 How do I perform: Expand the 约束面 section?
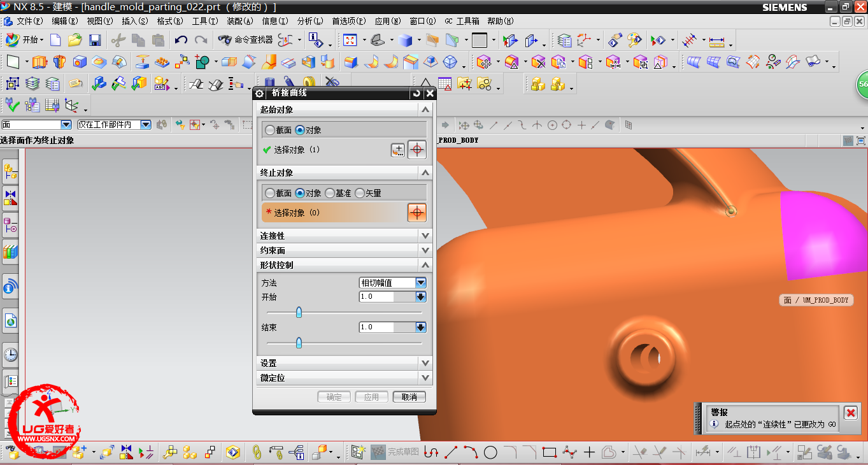click(426, 250)
